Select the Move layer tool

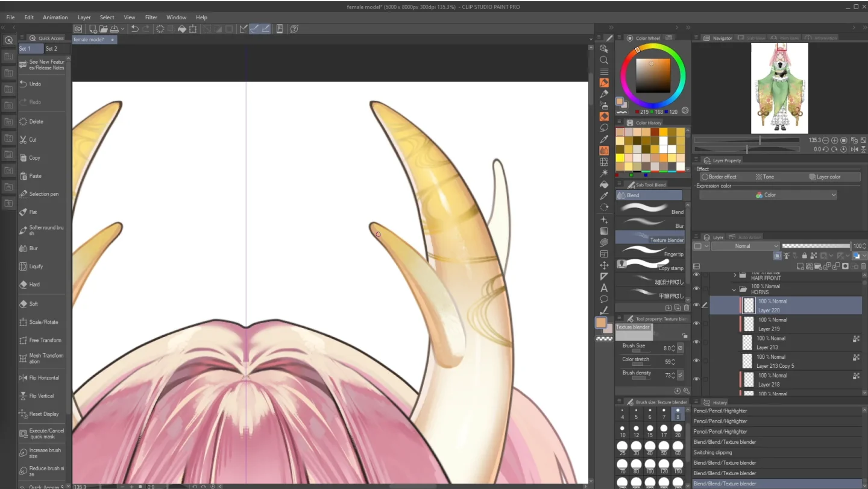604,265
